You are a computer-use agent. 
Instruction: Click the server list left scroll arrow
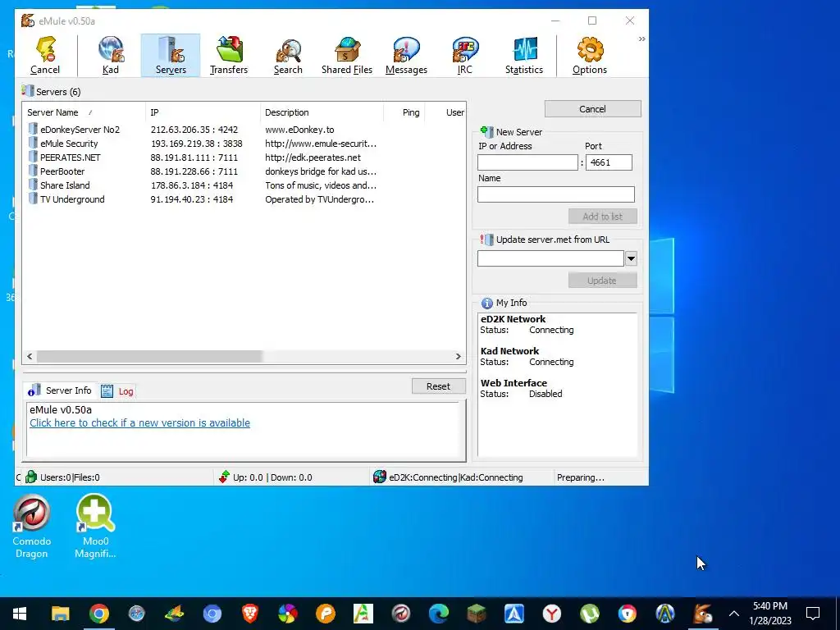click(x=30, y=356)
